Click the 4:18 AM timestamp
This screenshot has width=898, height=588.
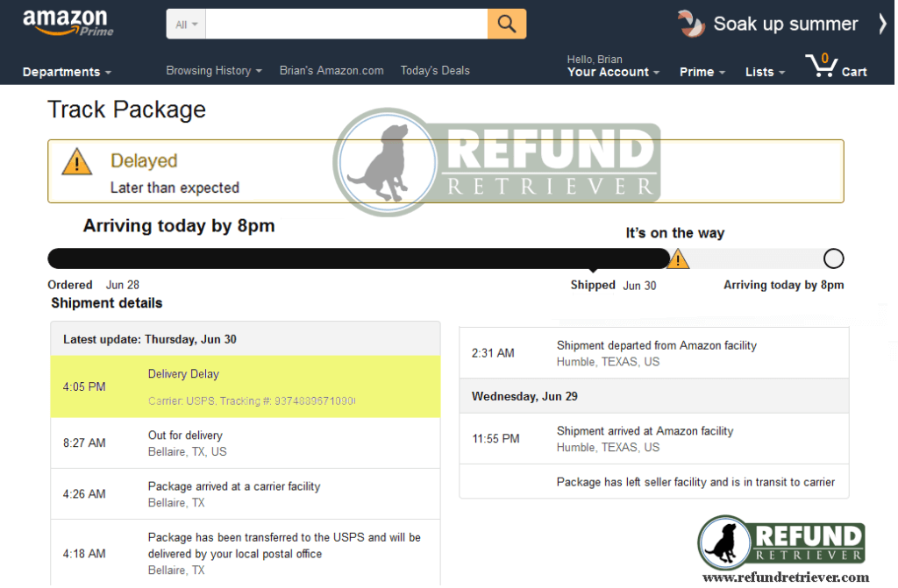click(84, 554)
